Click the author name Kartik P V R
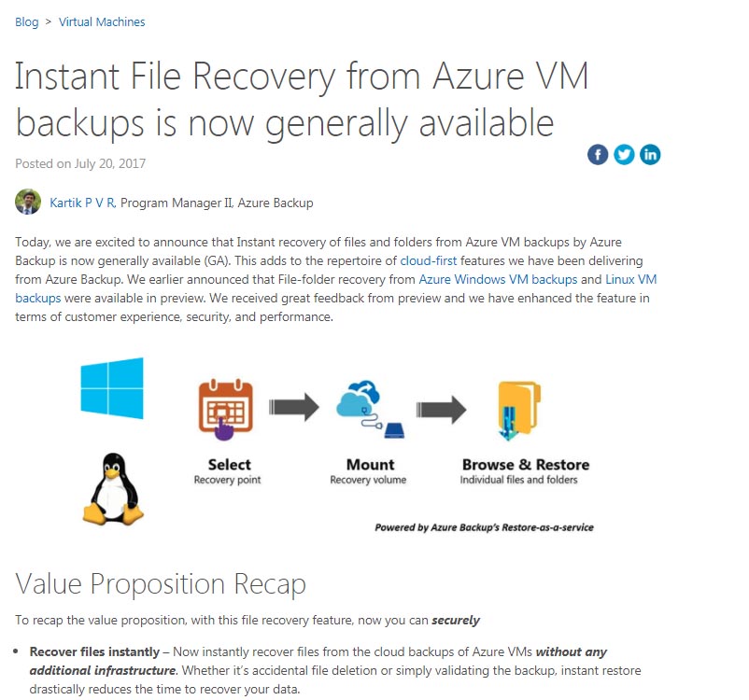 pyautogui.click(x=85, y=202)
